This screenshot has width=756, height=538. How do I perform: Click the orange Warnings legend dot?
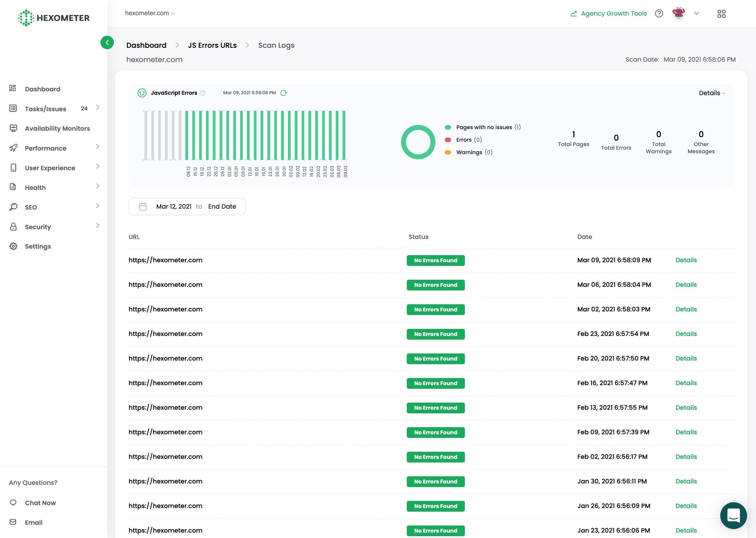pos(448,152)
